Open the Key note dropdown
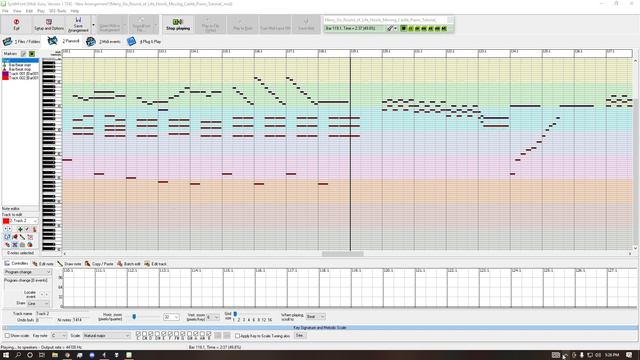 [x=59, y=336]
